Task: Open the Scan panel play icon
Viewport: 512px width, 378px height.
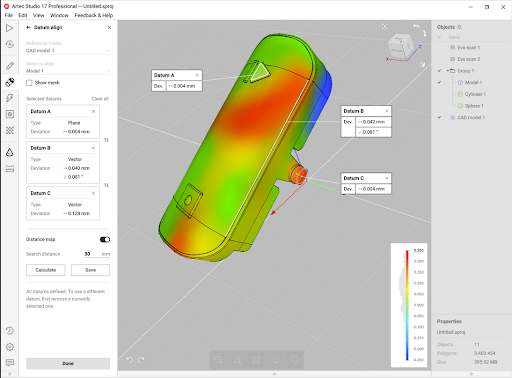Action: [9, 28]
